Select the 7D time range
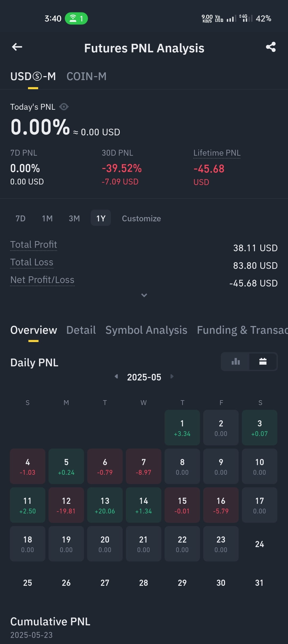Screen dimensions: 288x644 [21, 218]
